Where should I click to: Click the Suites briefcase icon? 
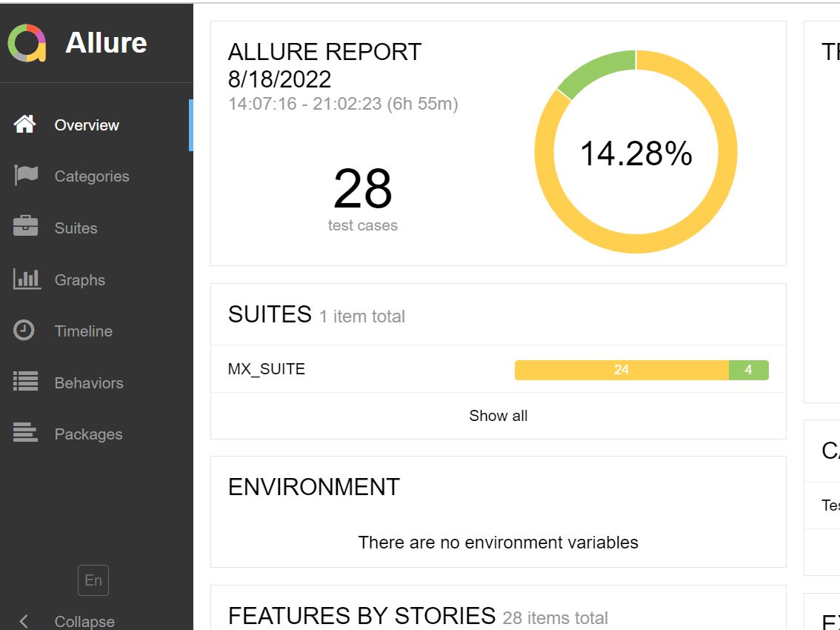(26, 226)
